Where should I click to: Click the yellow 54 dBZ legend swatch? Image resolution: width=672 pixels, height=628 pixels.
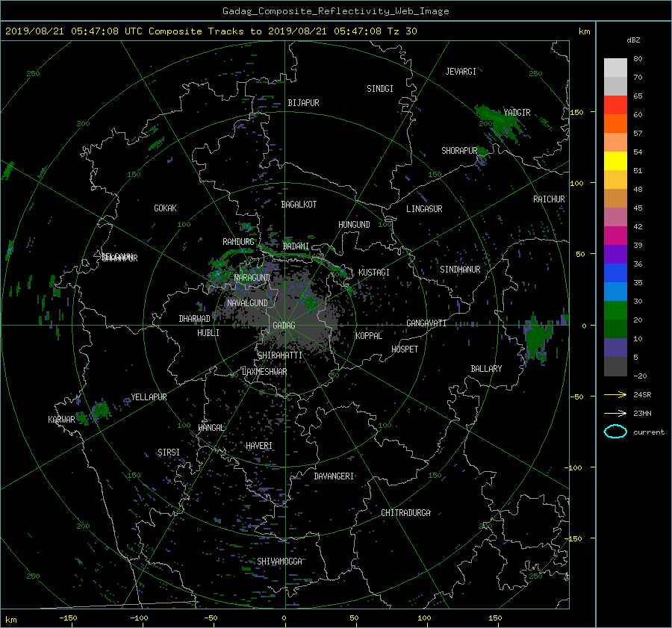pos(615,161)
